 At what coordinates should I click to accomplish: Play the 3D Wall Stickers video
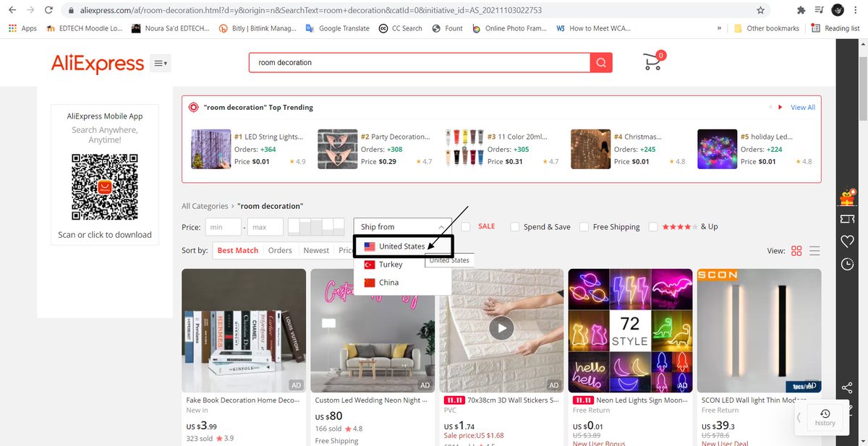pos(501,329)
